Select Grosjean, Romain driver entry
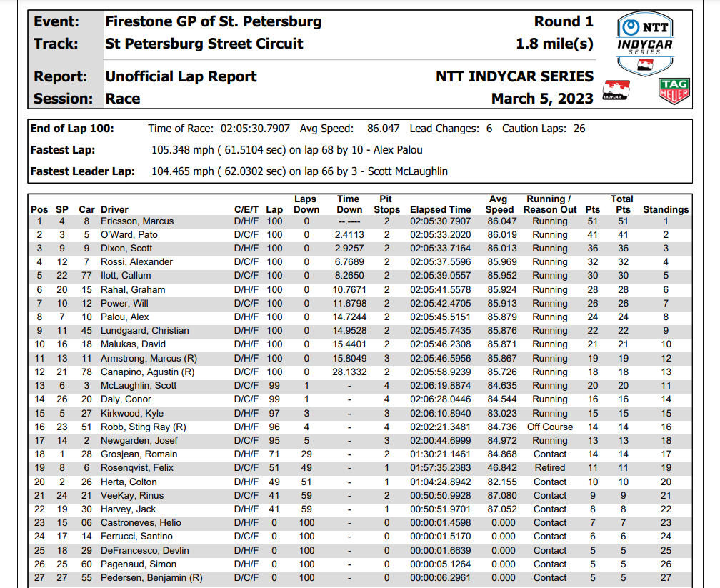 click(139, 454)
